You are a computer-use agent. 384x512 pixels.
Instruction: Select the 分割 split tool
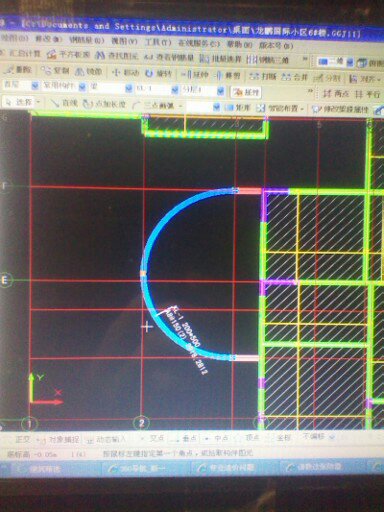point(327,78)
